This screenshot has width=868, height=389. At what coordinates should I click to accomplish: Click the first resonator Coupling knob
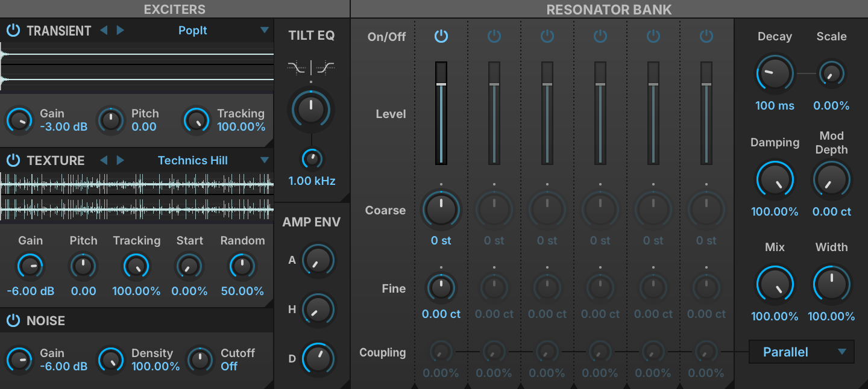pyautogui.click(x=441, y=351)
